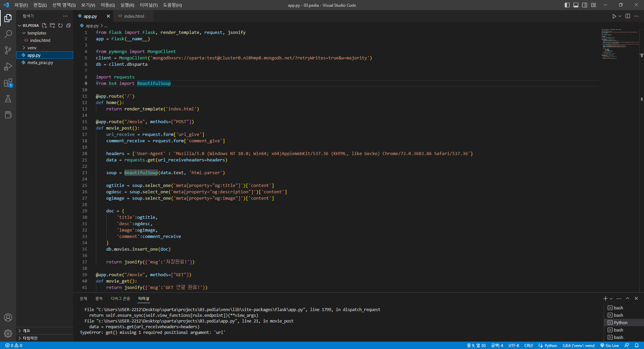Image resolution: width=644 pixels, height=349 pixels.
Task: Run the Python file with play button
Action: click(614, 16)
